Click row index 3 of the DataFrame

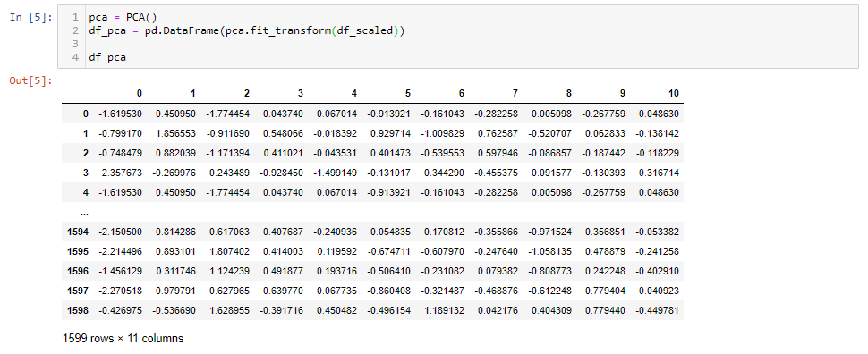tap(85, 173)
